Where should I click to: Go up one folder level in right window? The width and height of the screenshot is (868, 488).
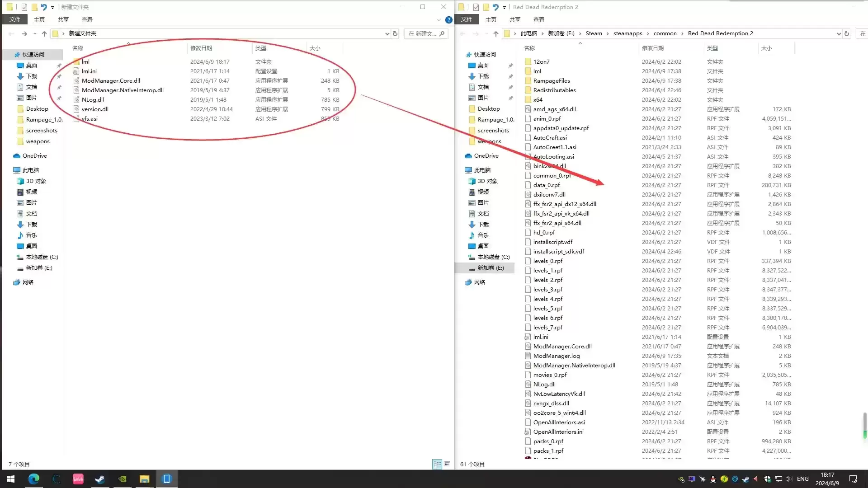click(496, 33)
